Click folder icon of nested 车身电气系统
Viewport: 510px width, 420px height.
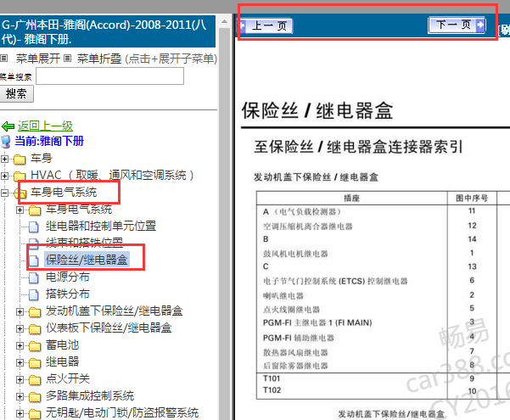(35, 210)
